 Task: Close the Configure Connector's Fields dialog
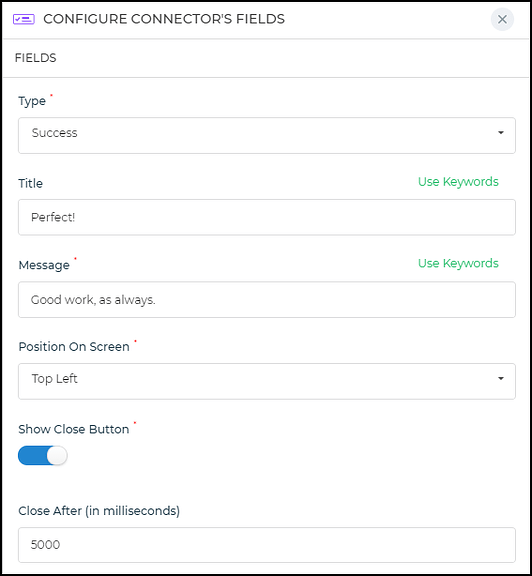[x=502, y=19]
